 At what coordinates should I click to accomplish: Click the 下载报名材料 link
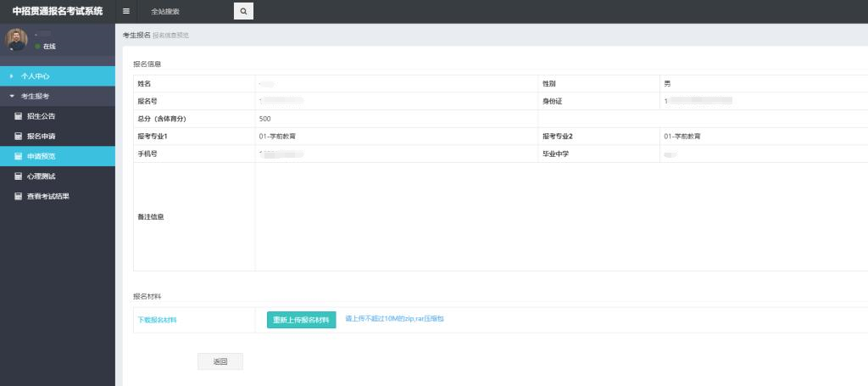coord(158,320)
